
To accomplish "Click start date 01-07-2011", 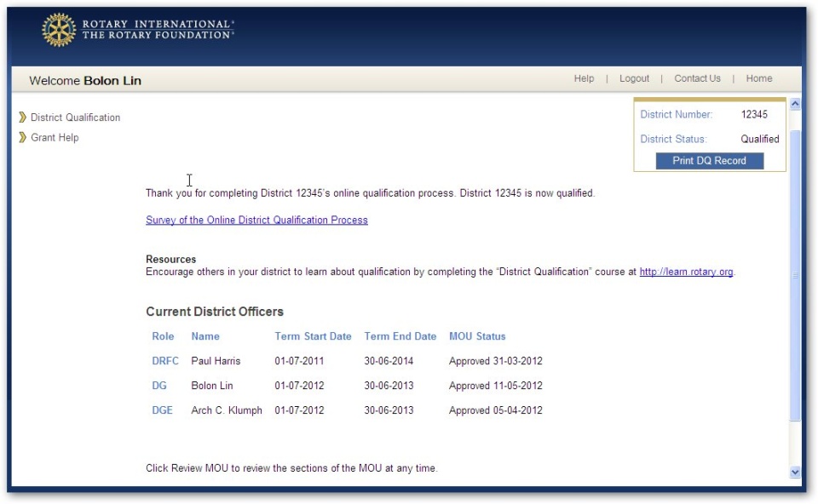I will [x=299, y=361].
